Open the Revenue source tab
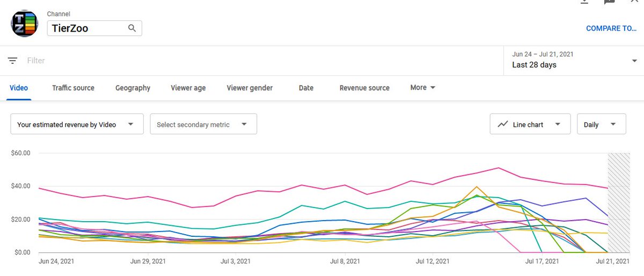This screenshot has height=276, width=644. tap(364, 88)
